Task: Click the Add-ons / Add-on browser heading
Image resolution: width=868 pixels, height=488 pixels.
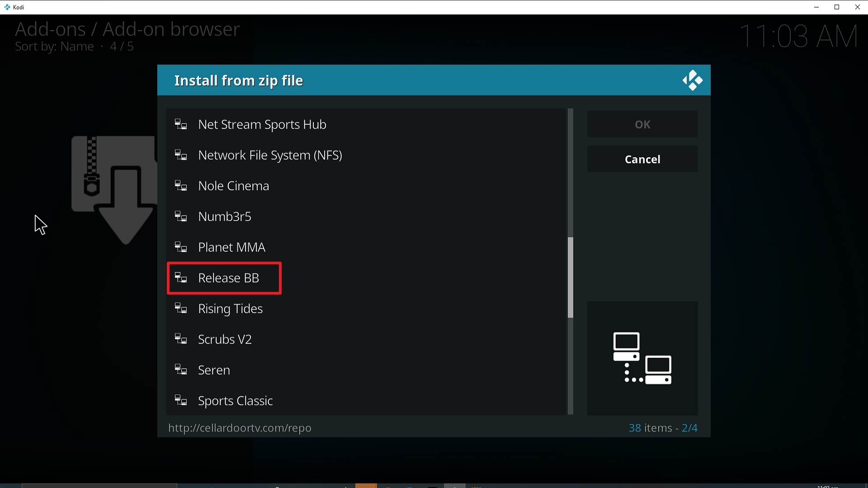Action: click(127, 29)
